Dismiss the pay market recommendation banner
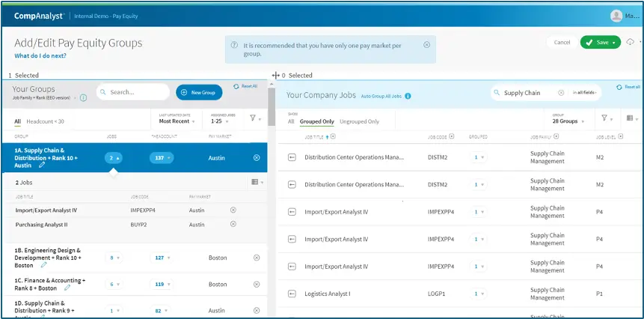This screenshot has height=319, width=644. click(x=427, y=45)
